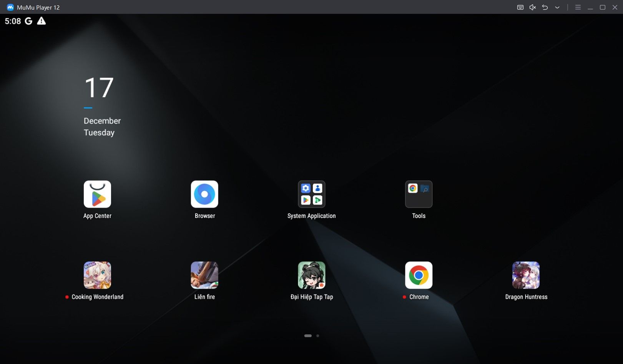Switch to the second home screen page dot
The image size is (623, 364).
(317, 336)
